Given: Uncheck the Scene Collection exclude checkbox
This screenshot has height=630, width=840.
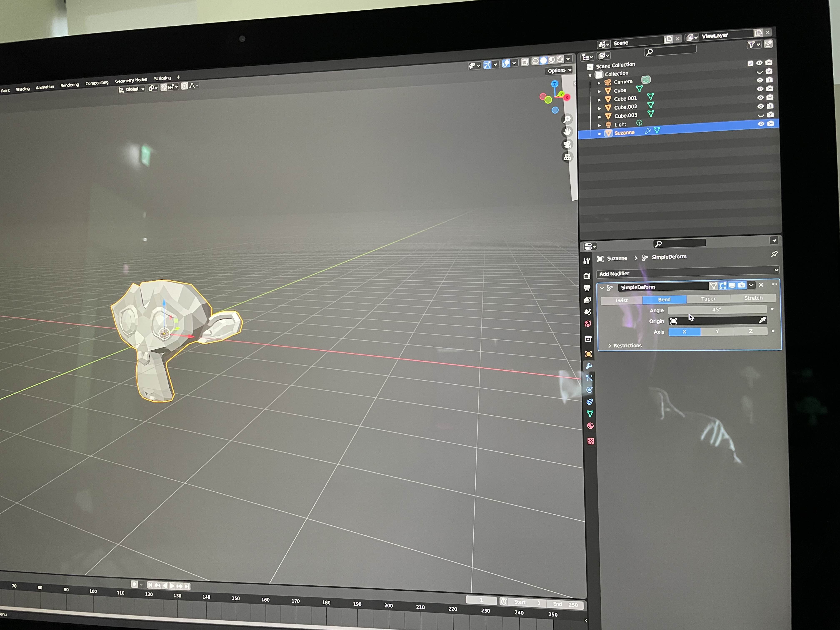Looking at the screenshot, I should [x=750, y=63].
